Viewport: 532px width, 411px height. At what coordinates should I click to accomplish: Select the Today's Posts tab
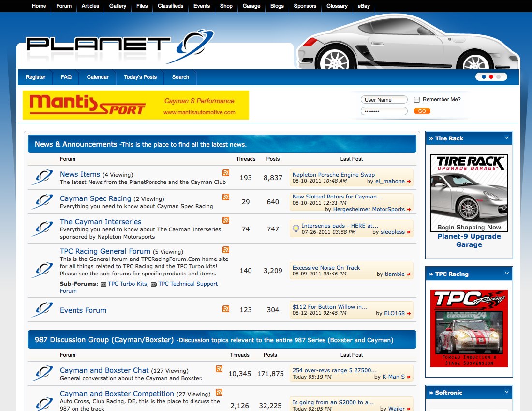[140, 77]
